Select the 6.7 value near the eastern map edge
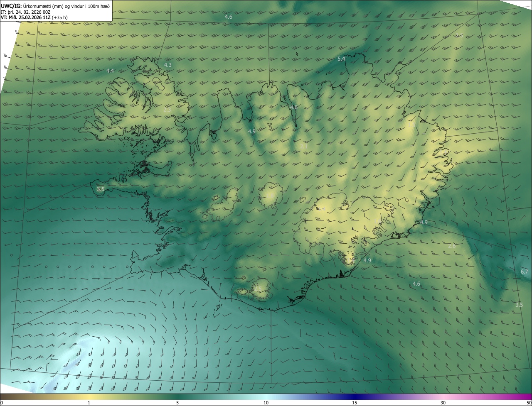The width and height of the screenshot is (532, 406). coord(525,272)
